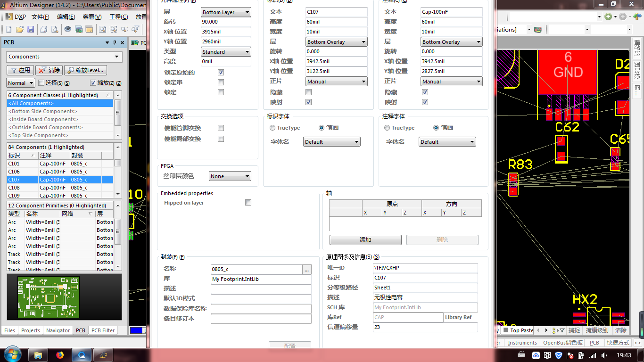This screenshot has height=362, width=644.
Task: Open Firefox from the Windows taskbar
Action: (x=60, y=354)
